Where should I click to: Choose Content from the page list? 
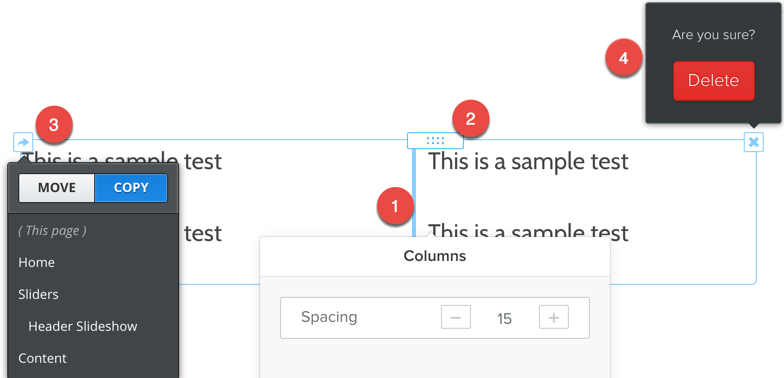click(42, 358)
